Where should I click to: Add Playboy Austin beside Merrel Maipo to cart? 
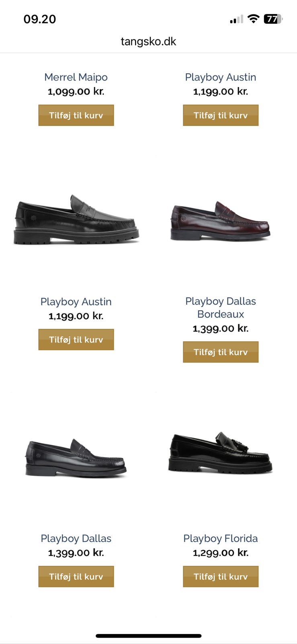click(x=221, y=115)
